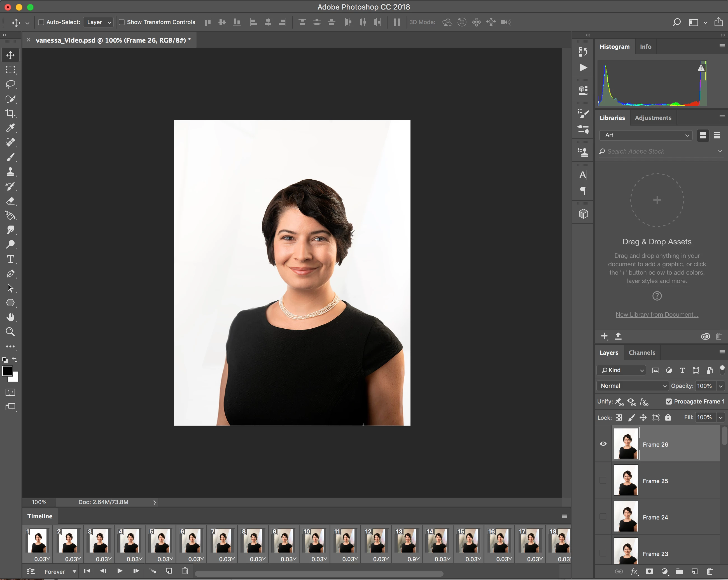The height and width of the screenshot is (580, 728).
Task: Duplicate selected frames in Timeline
Action: (169, 571)
